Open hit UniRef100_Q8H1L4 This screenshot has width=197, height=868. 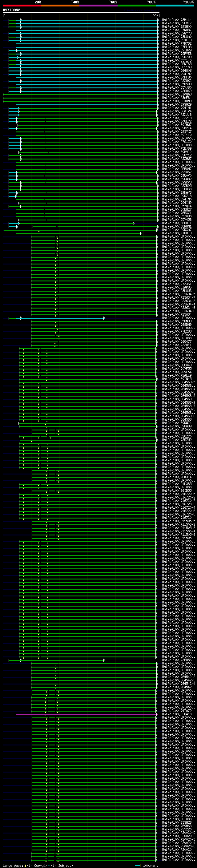tap(177, 20)
